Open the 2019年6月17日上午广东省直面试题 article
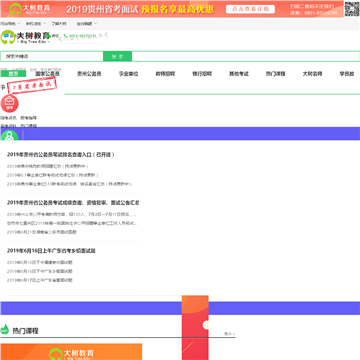This screenshot has height=360, width=360. 40,280
